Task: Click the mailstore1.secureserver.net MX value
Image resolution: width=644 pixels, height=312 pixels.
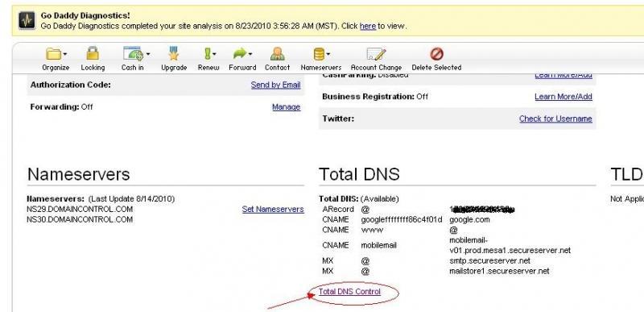Action: click(x=499, y=272)
